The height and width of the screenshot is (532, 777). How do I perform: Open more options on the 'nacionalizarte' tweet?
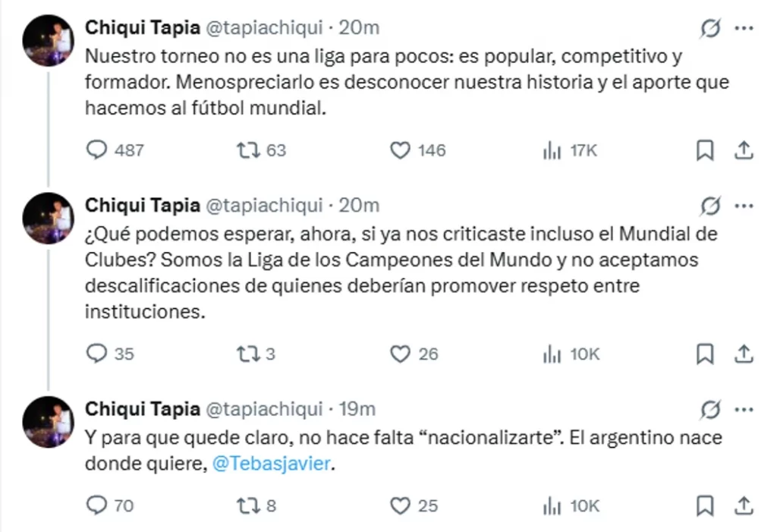pos(745,409)
